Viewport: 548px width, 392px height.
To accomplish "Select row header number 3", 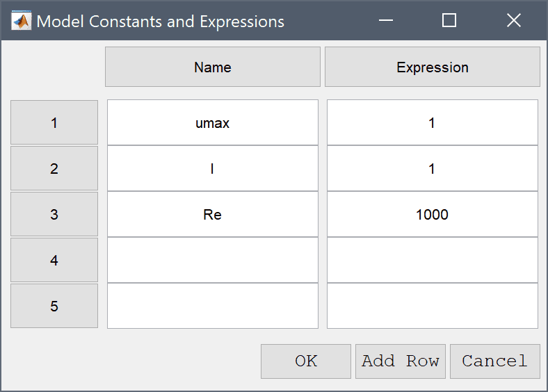I will 54,214.
